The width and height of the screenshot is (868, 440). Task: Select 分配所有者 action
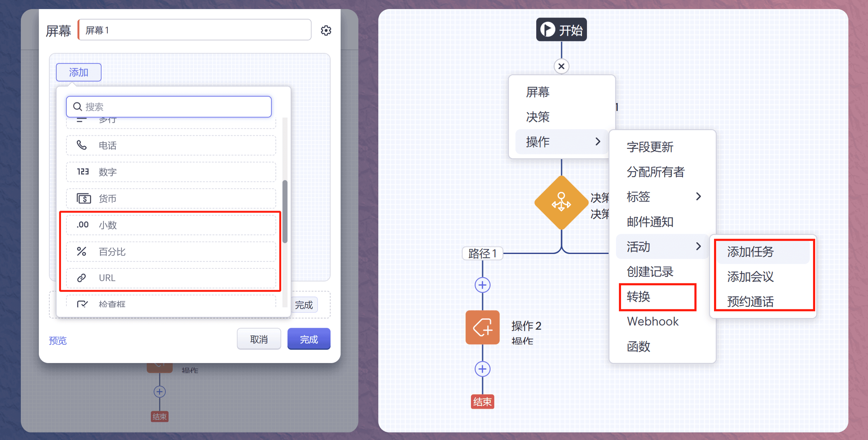coord(662,172)
